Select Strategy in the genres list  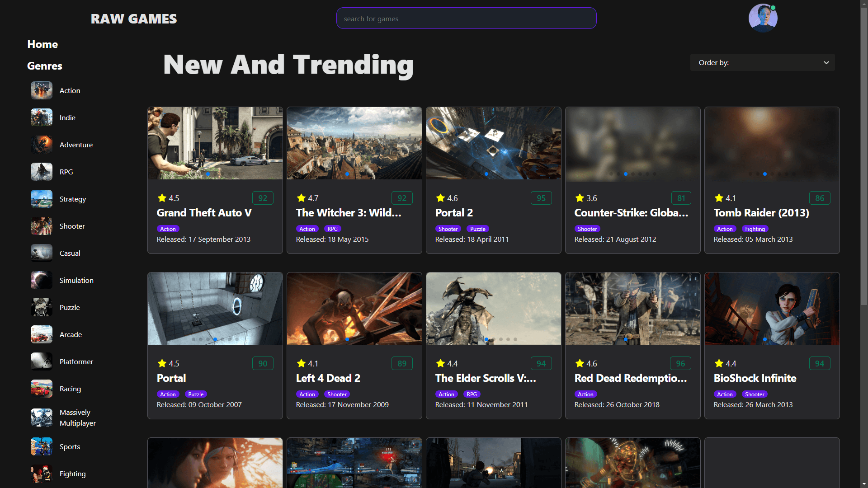click(x=72, y=199)
